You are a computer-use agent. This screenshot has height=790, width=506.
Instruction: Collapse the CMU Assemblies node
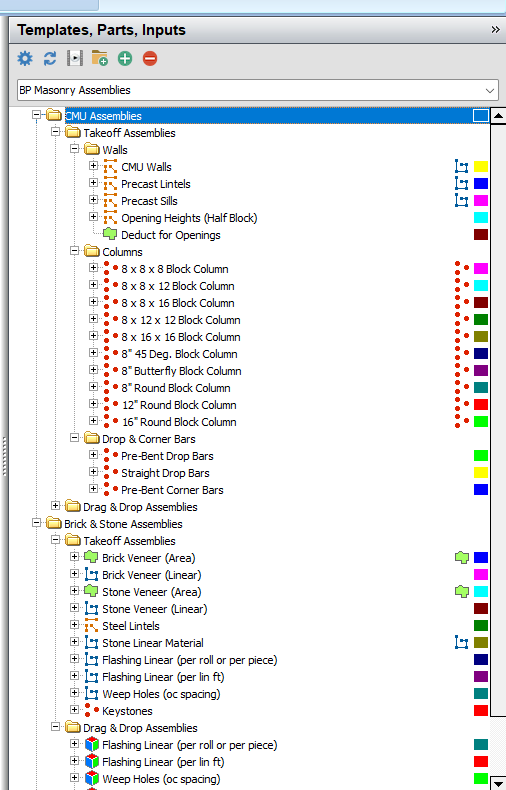point(36,115)
